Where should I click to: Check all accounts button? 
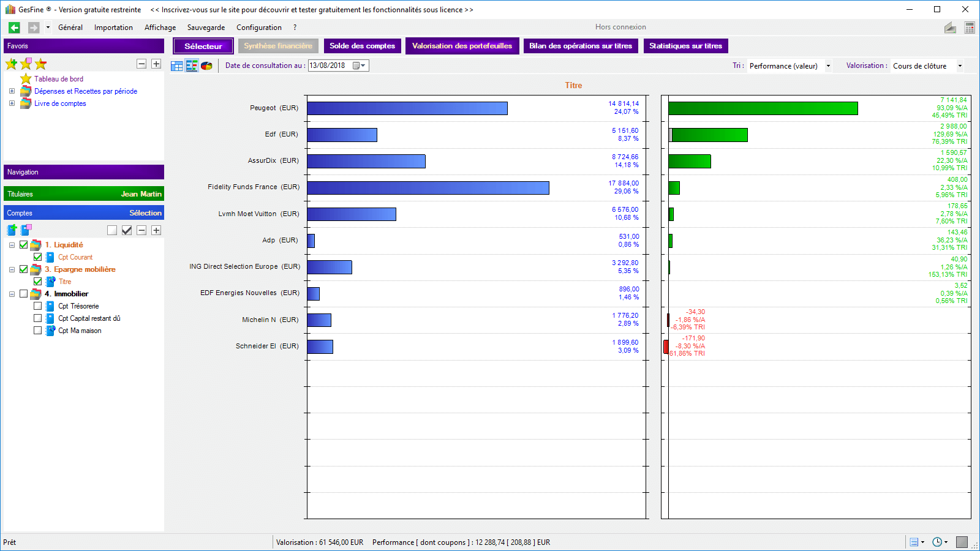127,230
